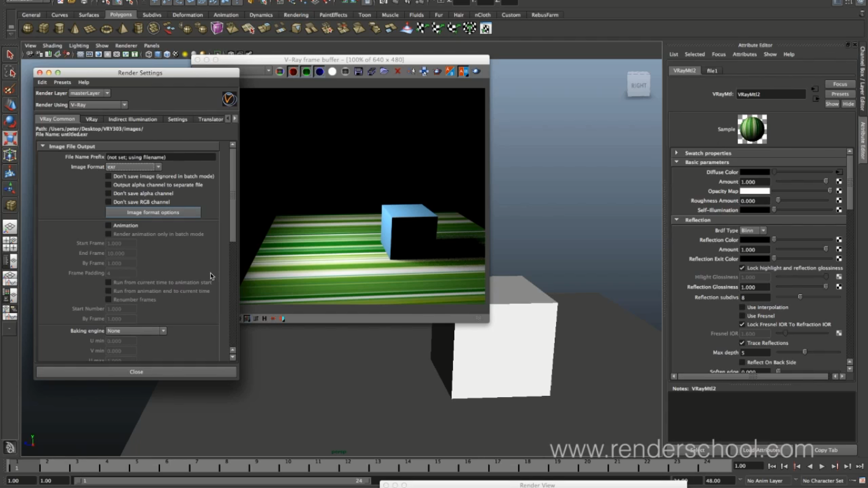Open image folder icon in V-Ray frame buffer
The width and height of the screenshot is (868, 488).
point(384,72)
